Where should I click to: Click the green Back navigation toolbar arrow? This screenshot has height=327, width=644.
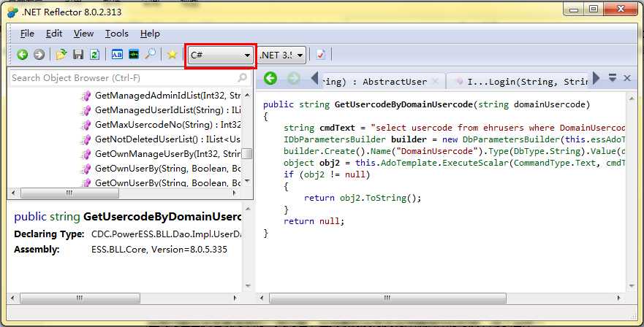coord(23,55)
